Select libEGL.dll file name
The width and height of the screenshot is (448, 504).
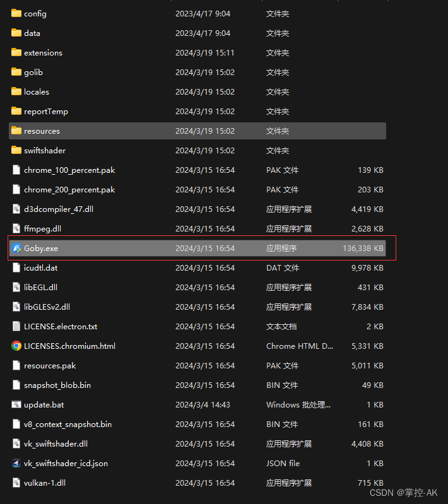[x=40, y=288]
